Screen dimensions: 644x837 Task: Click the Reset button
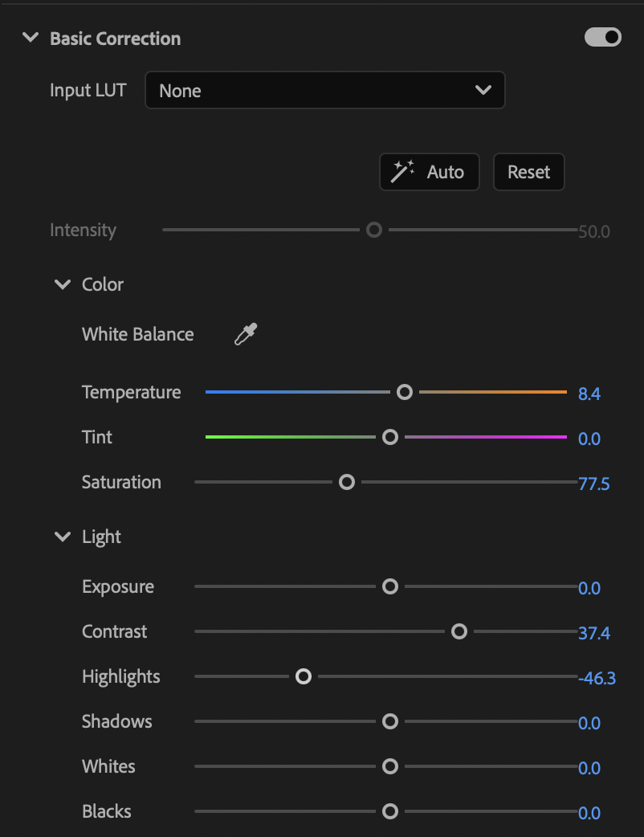(528, 172)
